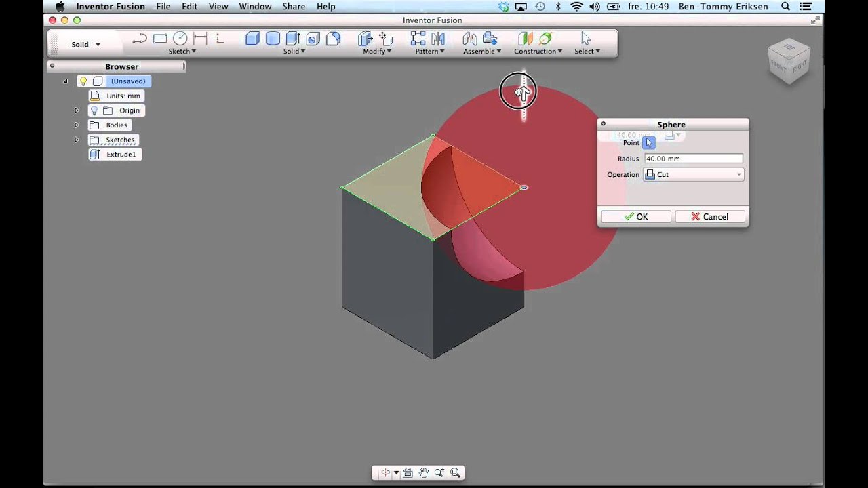Image resolution: width=868 pixels, height=488 pixels.
Task: Select the sketch Dimension tool
Action: [200, 39]
